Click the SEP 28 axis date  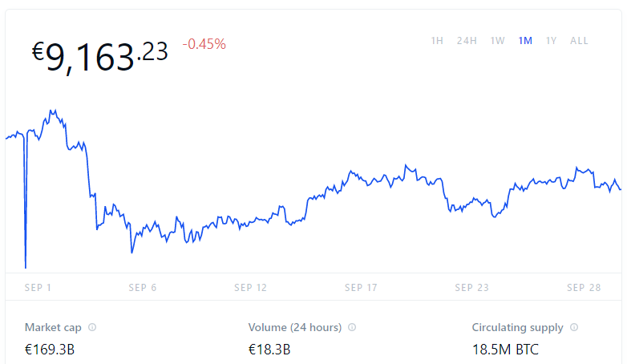(x=584, y=287)
